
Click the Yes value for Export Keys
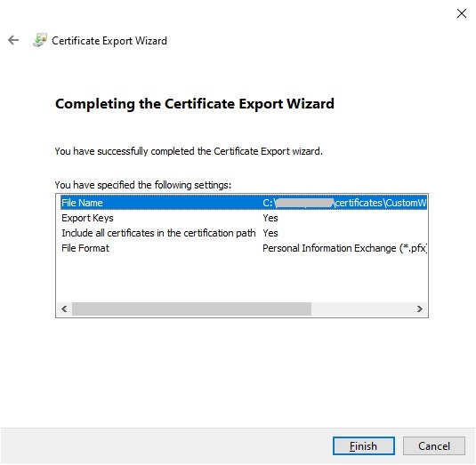(x=270, y=218)
